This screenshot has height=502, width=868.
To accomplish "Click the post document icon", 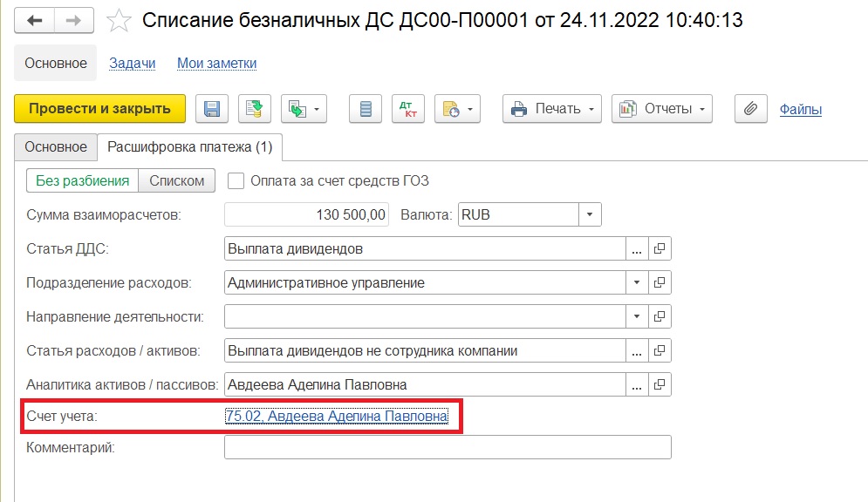I will [254, 108].
